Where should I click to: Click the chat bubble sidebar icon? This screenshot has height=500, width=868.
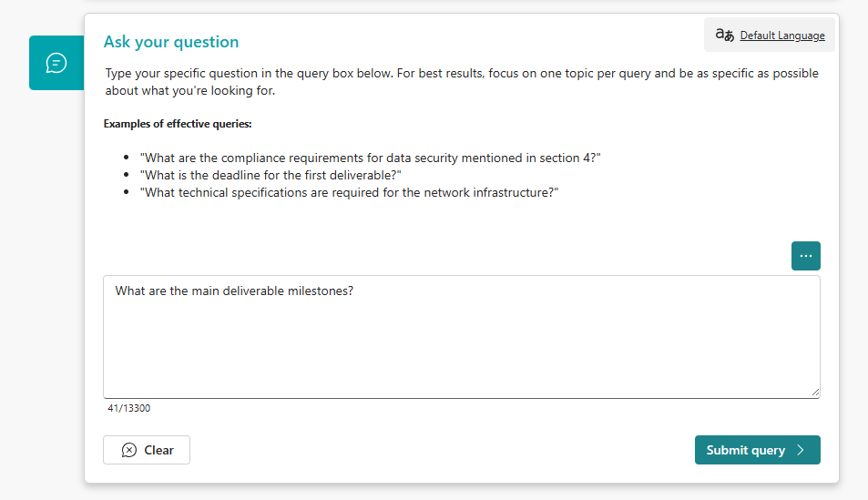56,63
